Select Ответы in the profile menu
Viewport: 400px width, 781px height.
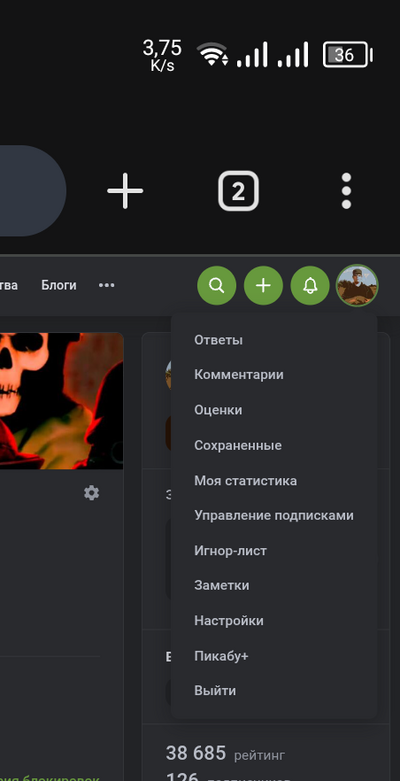point(218,340)
